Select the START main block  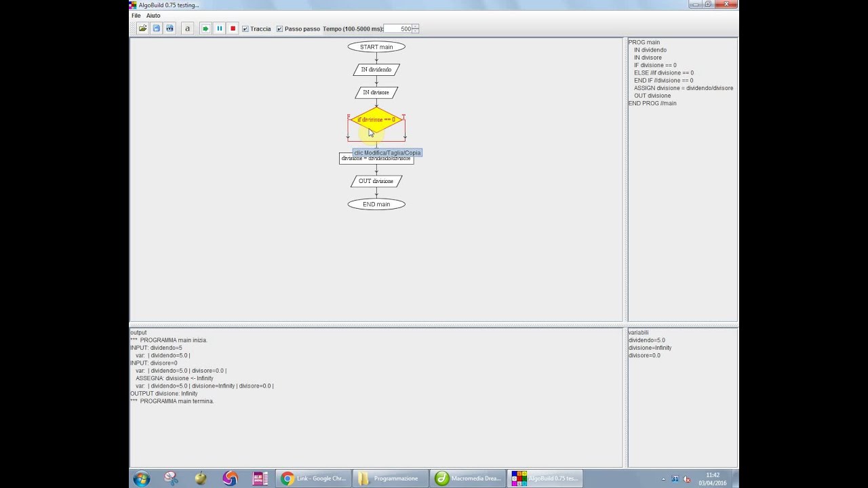pos(376,47)
